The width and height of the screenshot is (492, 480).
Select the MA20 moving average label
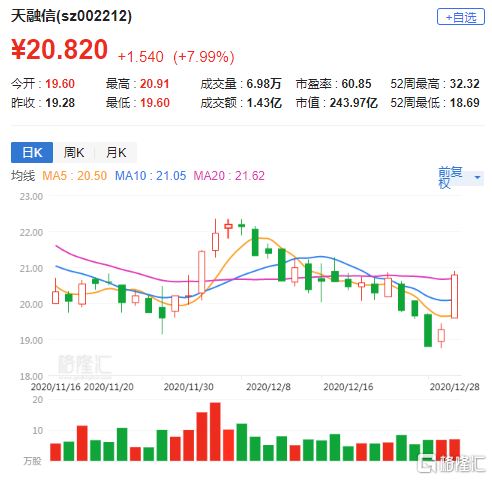point(229,176)
